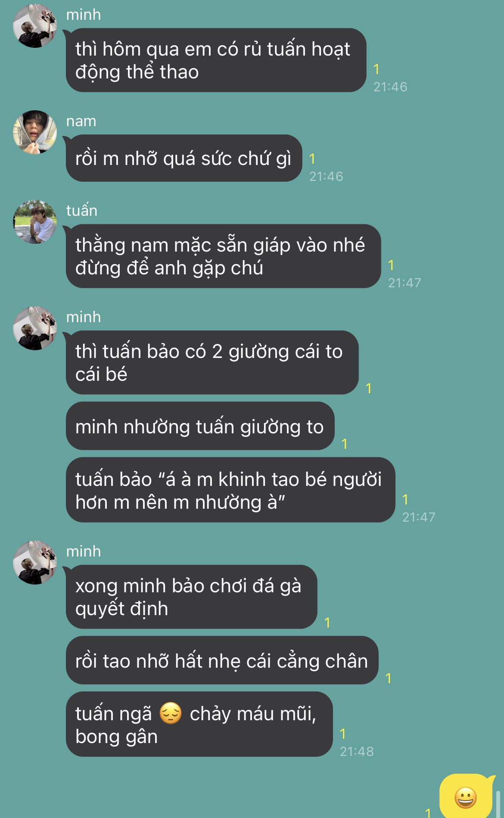Click the scrollbar on the right edge
The height and width of the screenshot is (818, 504).
click(x=498, y=803)
